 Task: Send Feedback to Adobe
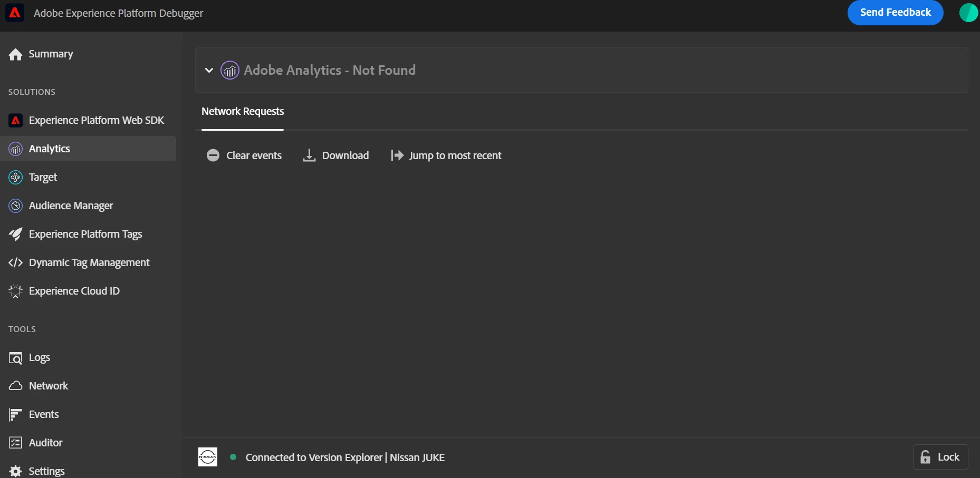coord(896,13)
